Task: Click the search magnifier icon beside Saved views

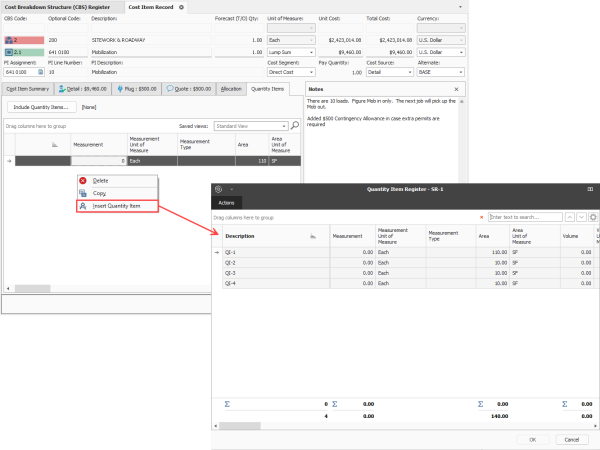Action: [294, 126]
